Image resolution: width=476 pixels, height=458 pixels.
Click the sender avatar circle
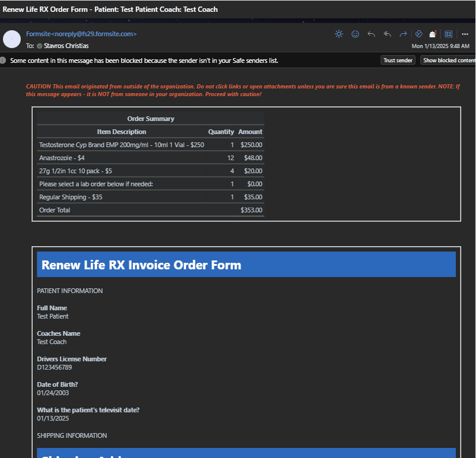pyautogui.click(x=12, y=39)
